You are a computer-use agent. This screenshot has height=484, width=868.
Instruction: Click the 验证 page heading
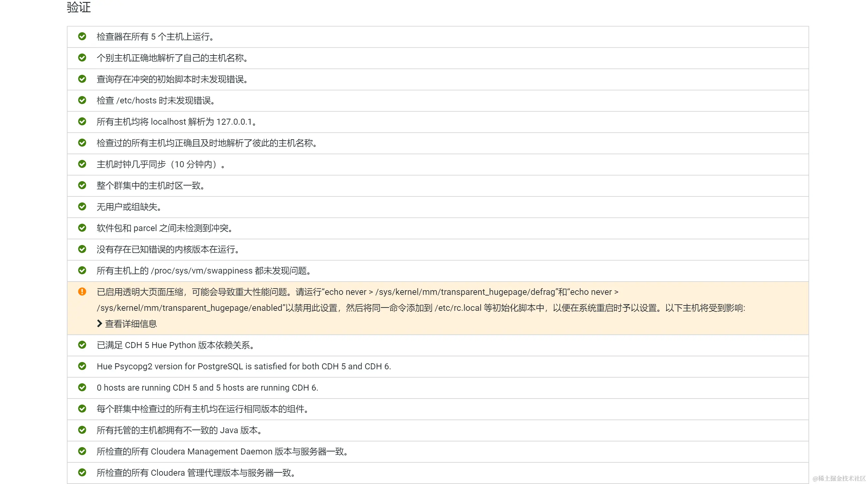[x=78, y=7]
